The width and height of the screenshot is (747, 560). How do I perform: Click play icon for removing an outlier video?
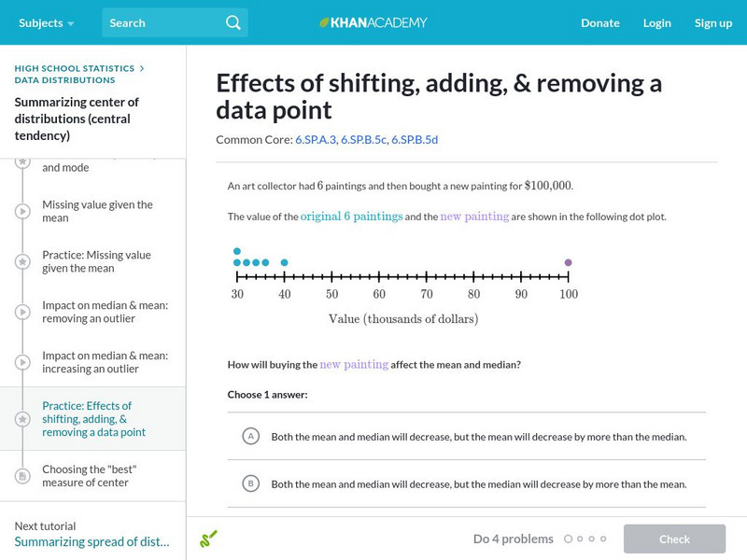(22, 313)
